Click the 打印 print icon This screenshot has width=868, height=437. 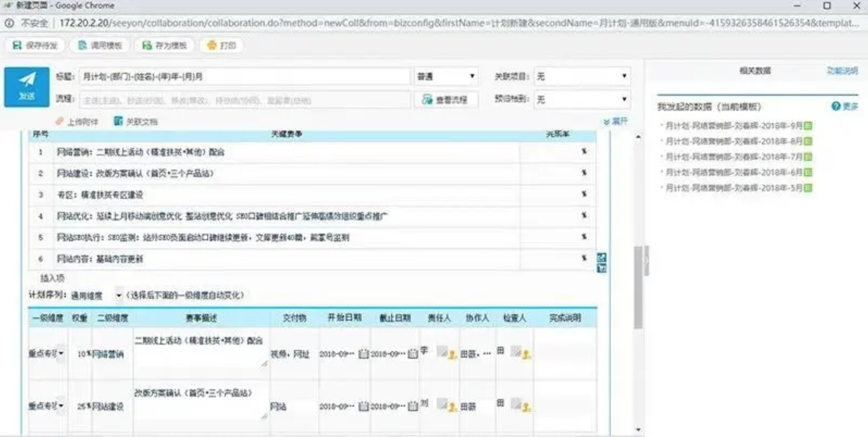coord(212,46)
